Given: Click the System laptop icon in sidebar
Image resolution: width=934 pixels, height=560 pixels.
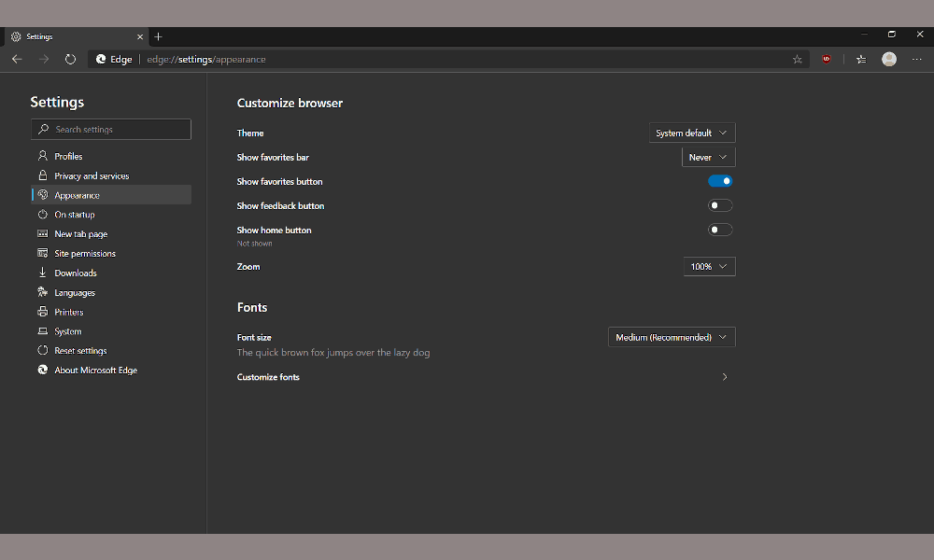Looking at the screenshot, I should pyautogui.click(x=42, y=331).
